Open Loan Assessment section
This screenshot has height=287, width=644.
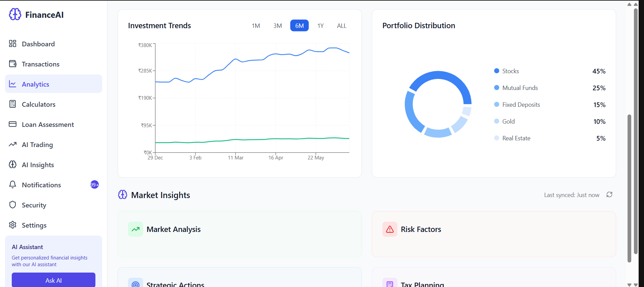pyautogui.click(x=53, y=125)
